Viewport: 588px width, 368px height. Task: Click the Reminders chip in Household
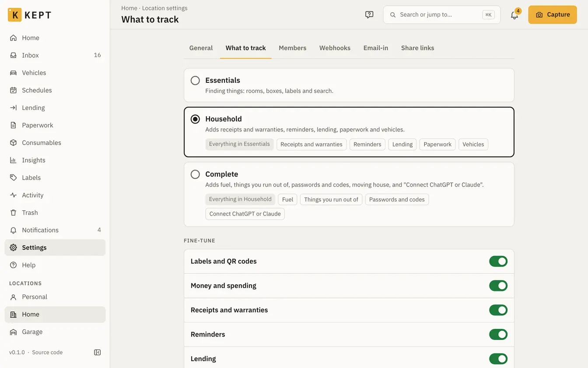coord(367,145)
